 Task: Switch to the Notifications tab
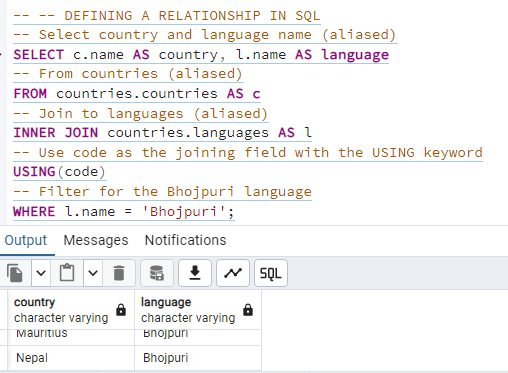[x=185, y=240]
